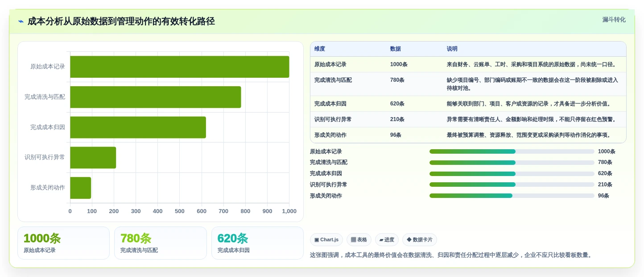This screenshot has width=644, height=277.
Task: Click the description starting 来自财务、云账单
Action: click(x=532, y=64)
